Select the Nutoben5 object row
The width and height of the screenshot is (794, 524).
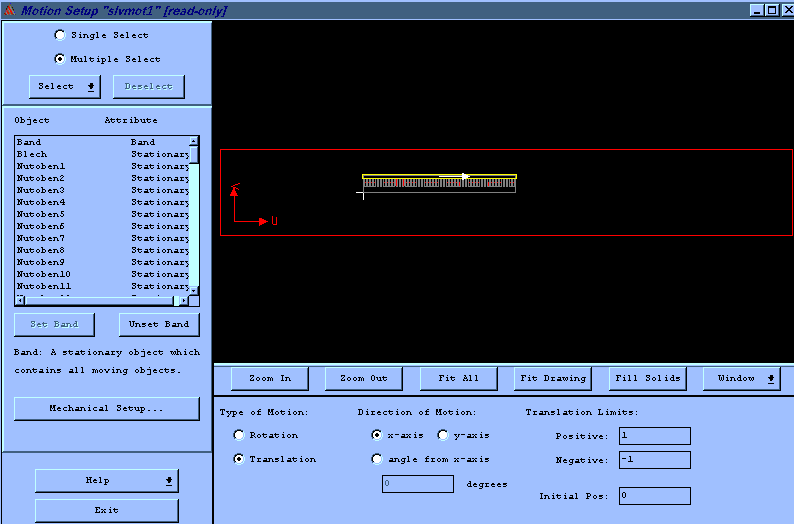102,214
